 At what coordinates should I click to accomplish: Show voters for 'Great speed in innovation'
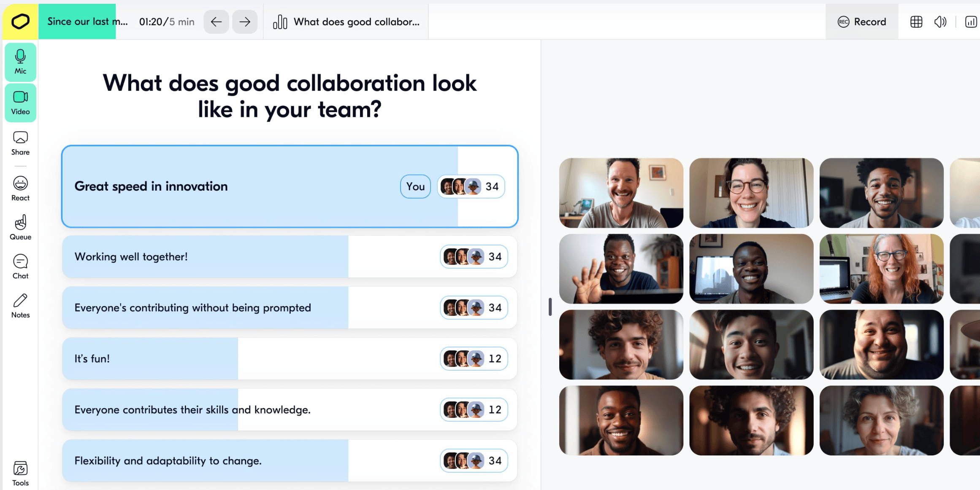[471, 186]
